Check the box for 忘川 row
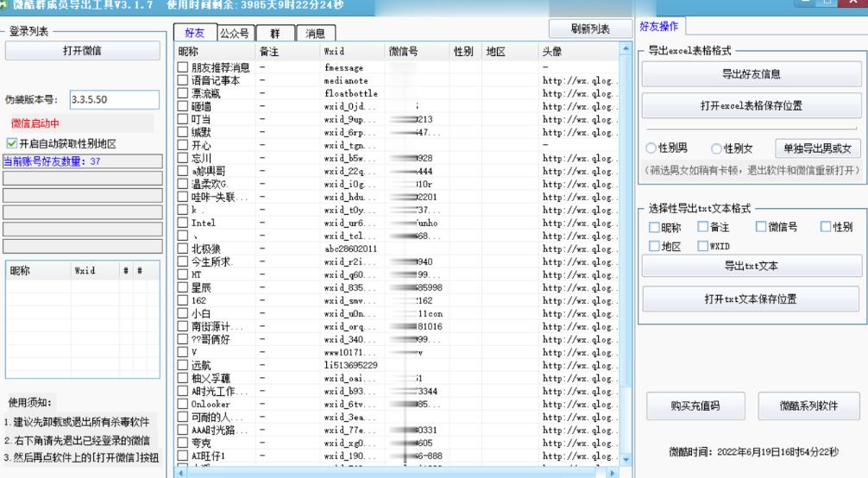The height and width of the screenshot is (478, 868). pos(183,158)
